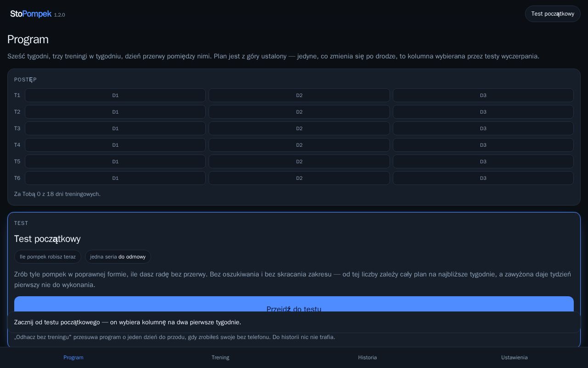The image size is (588, 368).
Task: Open the Trening tab
Action: [220, 357]
